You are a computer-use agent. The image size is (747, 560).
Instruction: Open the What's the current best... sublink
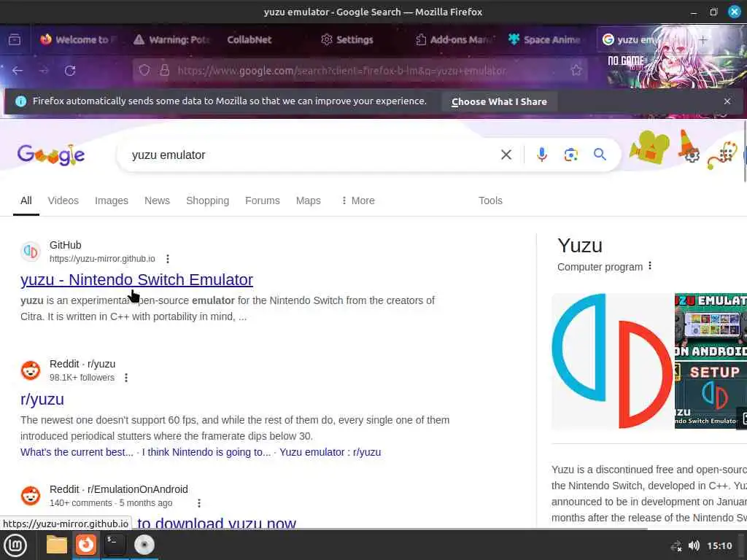click(77, 452)
